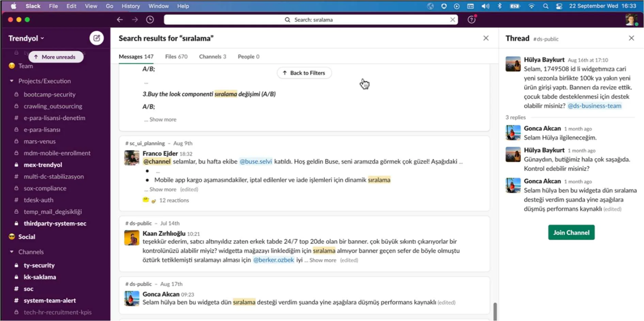The height and width of the screenshot is (321, 644).
Task: Open the help question mark icon
Action: coord(472,20)
